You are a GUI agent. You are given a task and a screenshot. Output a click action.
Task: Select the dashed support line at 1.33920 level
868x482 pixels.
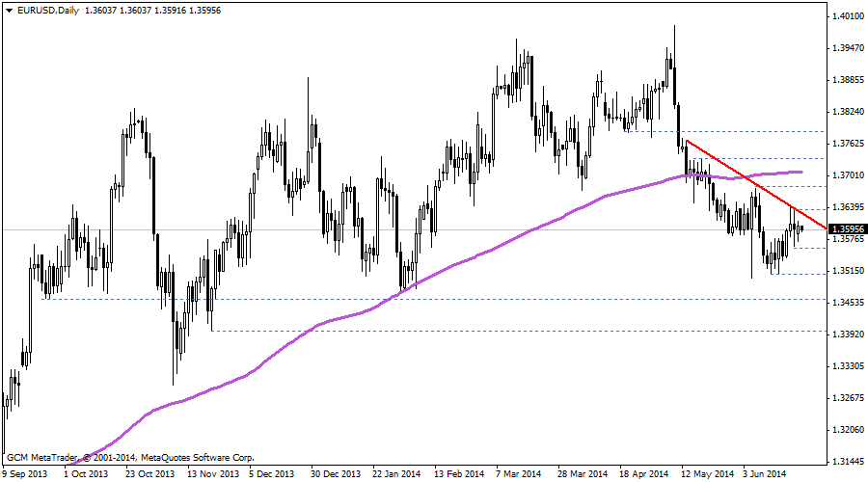(x=519, y=331)
